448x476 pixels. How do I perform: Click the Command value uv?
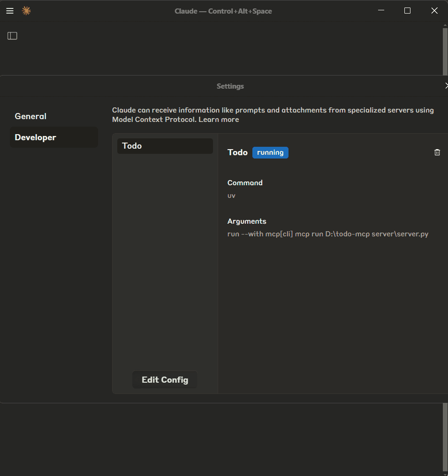click(x=231, y=196)
